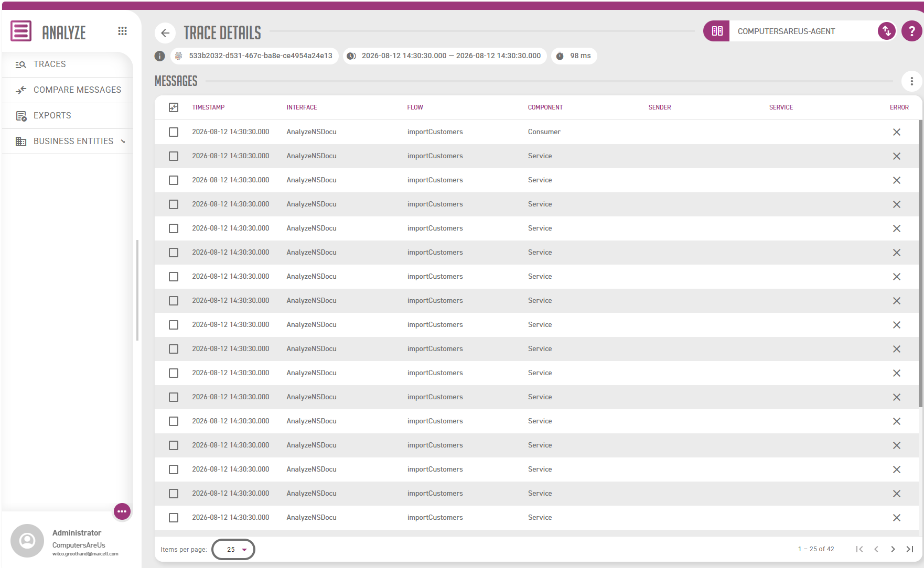
Task: Click the select-all header checkbox icon
Action: [x=174, y=107]
